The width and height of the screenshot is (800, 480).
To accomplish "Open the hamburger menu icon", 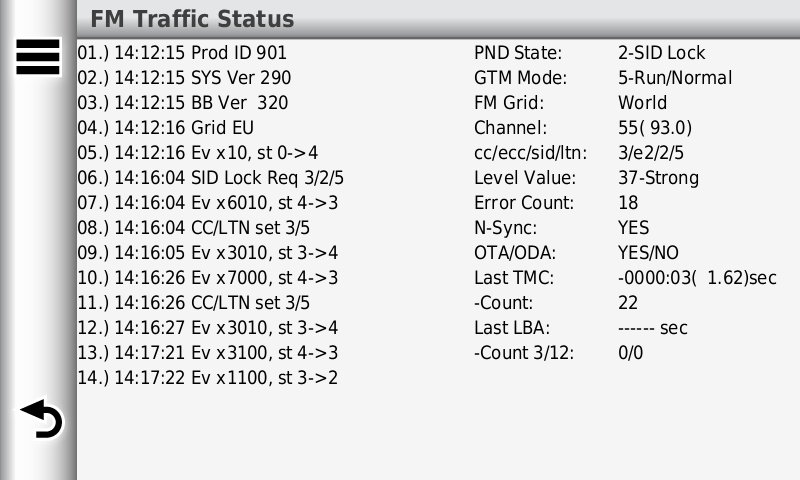I will point(38,57).
